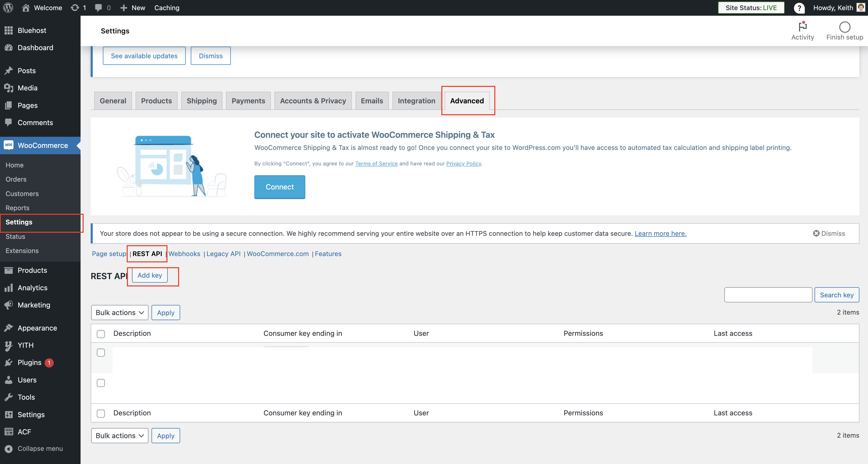This screenshot has width=868, height=464.
Task: Click the Plugins plug icon
Action: click(9, 362)
